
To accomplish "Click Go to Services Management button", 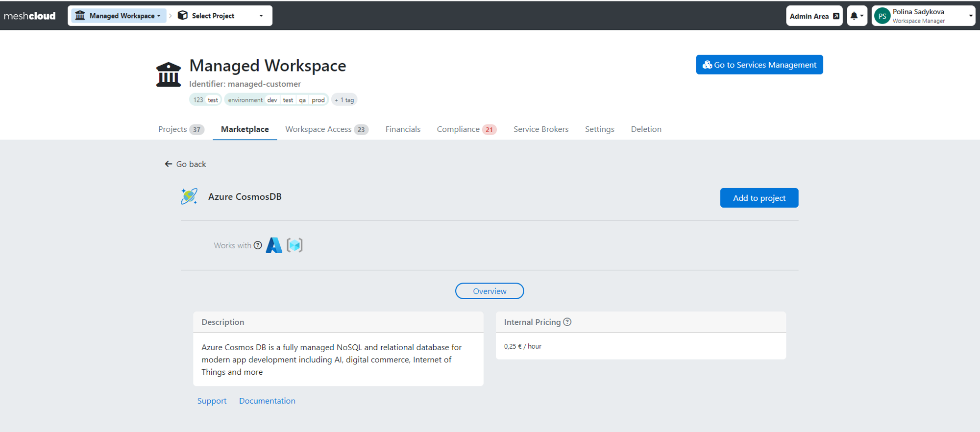I will point(759,65).
